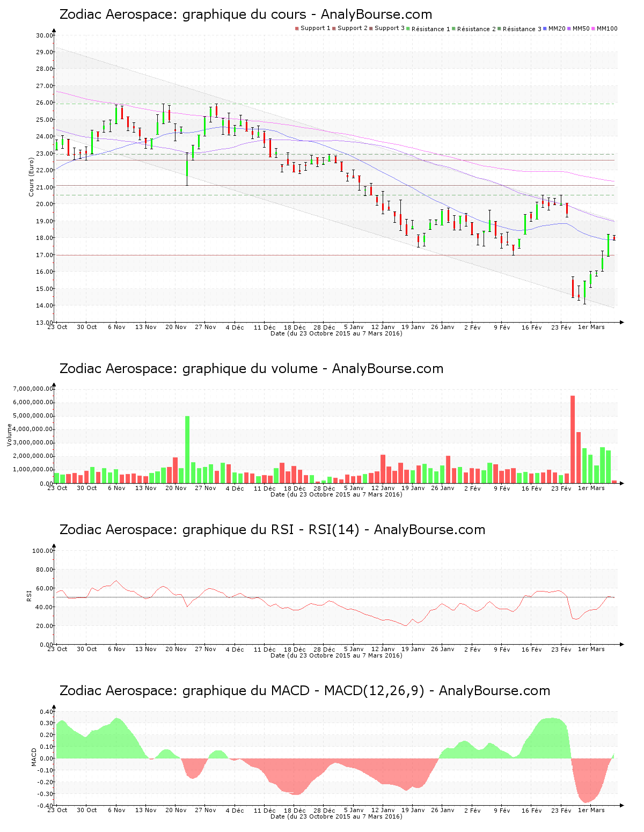Click the 'MACD' y-axis label
The height and width of the screenshot is (832, 644).
pos(34,757)
